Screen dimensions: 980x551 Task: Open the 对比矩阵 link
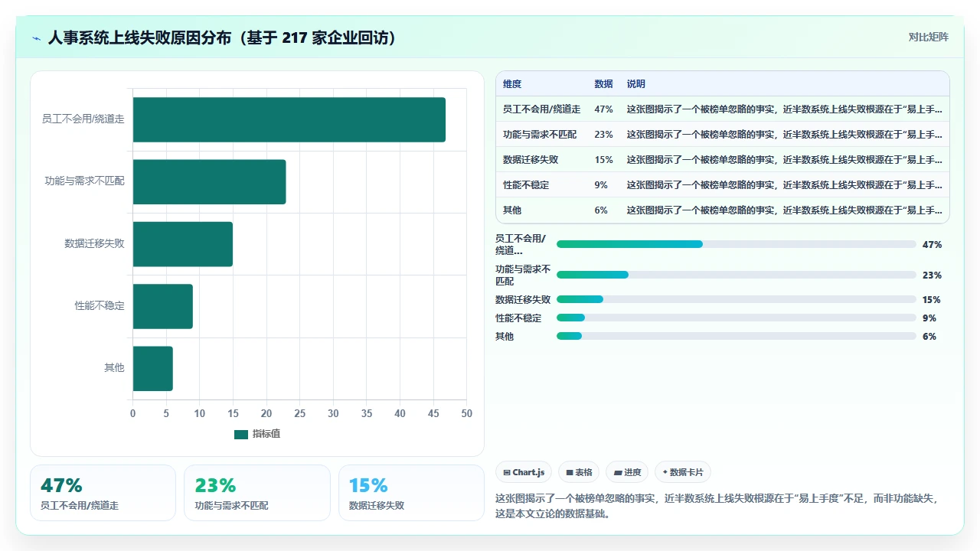click(x=928, y=37)
